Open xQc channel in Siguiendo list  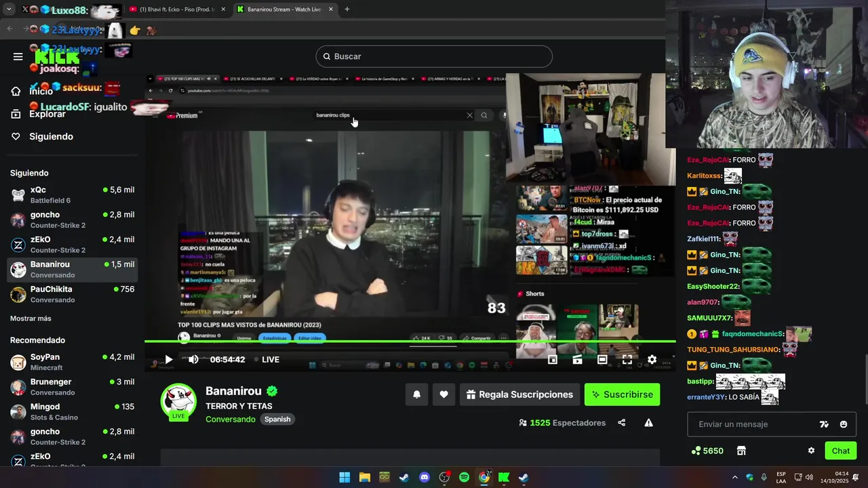pos(73,195)
